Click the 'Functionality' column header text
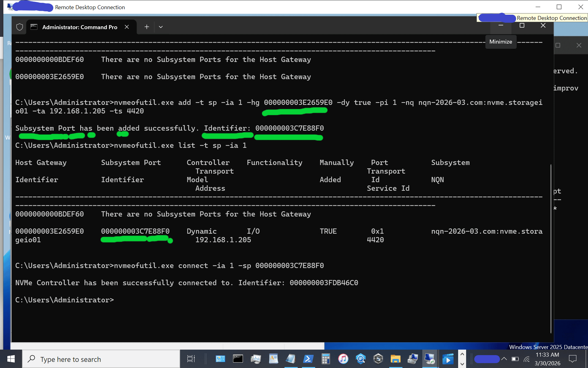Image resolution: width=588 pixels, height=368 pixels. tap(274, 163)
